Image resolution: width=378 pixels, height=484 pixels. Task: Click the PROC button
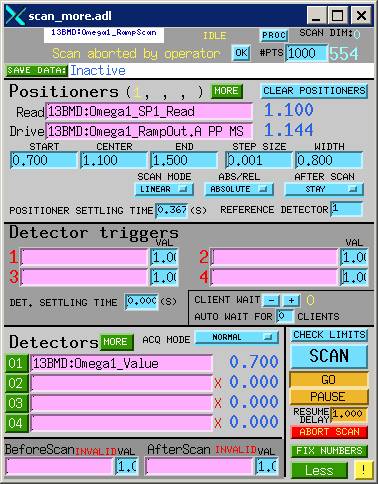[x=273, y=35]
